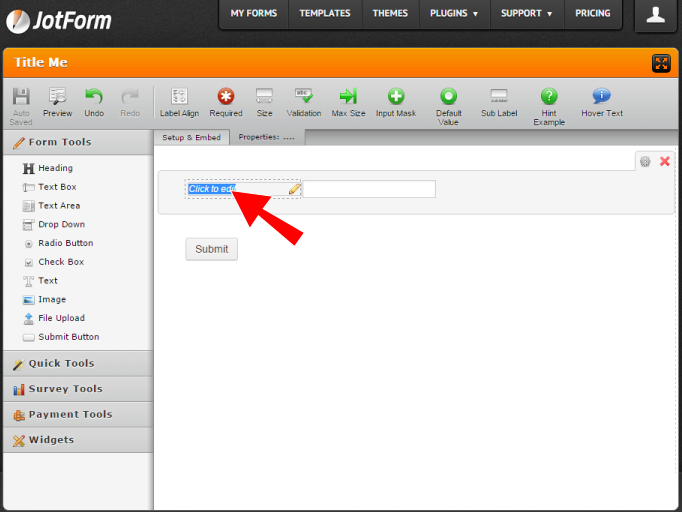Toggle fullscreen form builder mode
This screenshot has height=512, width=682.
[661, 64]
